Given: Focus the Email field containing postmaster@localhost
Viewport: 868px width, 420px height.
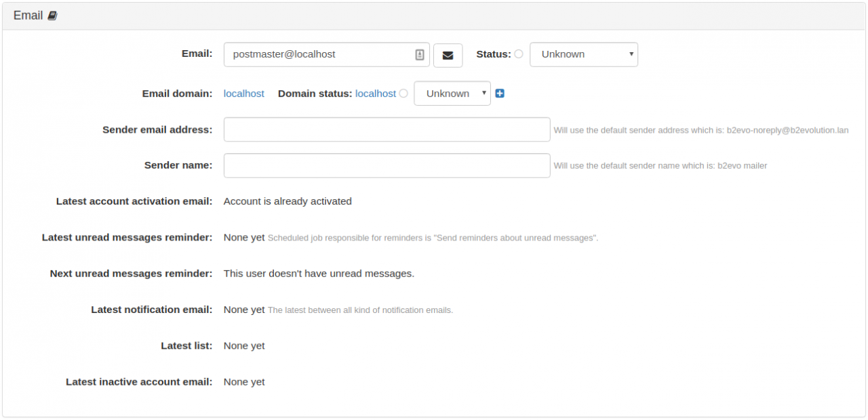Looking at the screenshot, I should tap(327, 55).
